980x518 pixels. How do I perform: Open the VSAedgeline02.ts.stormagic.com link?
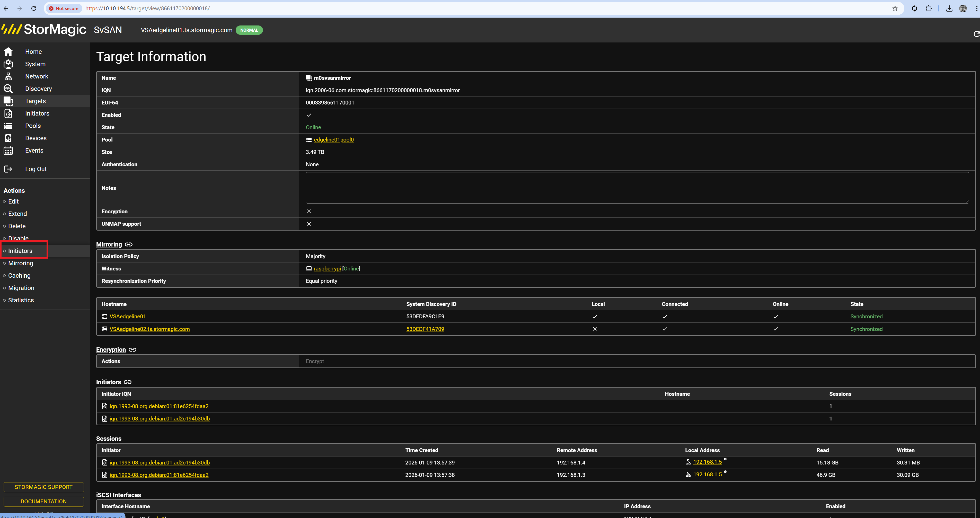[x=149, y=329]
